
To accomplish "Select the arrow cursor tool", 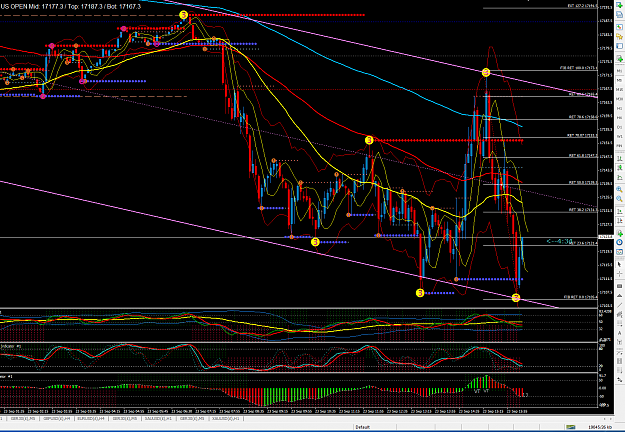I will coord(620,264).
